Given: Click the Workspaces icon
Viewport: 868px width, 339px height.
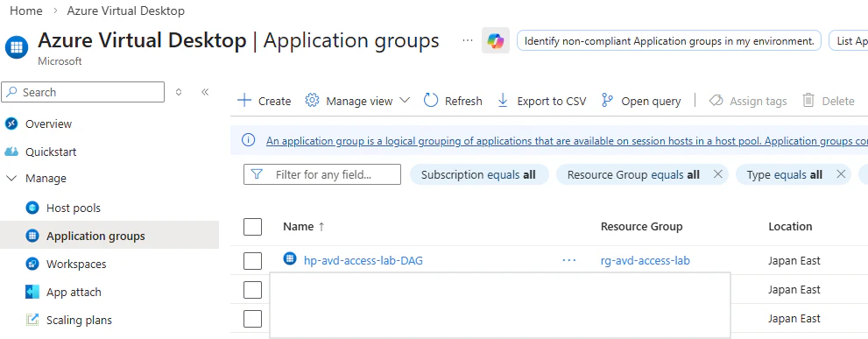Looking at the screenshot, I should 32,264.
